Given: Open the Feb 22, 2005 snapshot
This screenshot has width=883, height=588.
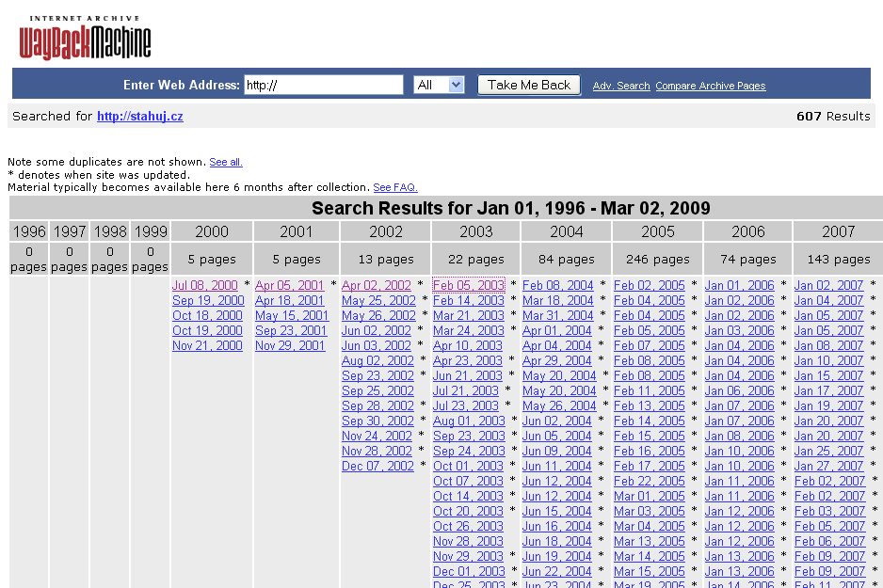Looking at the screenshot, I should coord(650,481).
